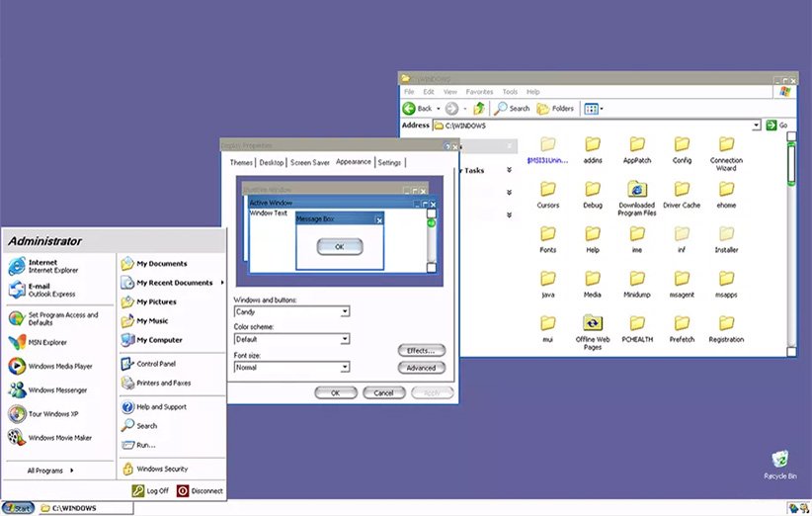This screenshot has width=812, height=516.
Task: Open Set Program Access and Defaults
Action: pyautogui.click(x=53, y=318)
